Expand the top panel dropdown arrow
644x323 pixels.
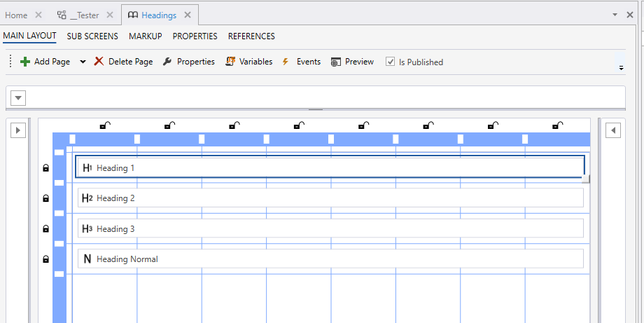point(18,98)
